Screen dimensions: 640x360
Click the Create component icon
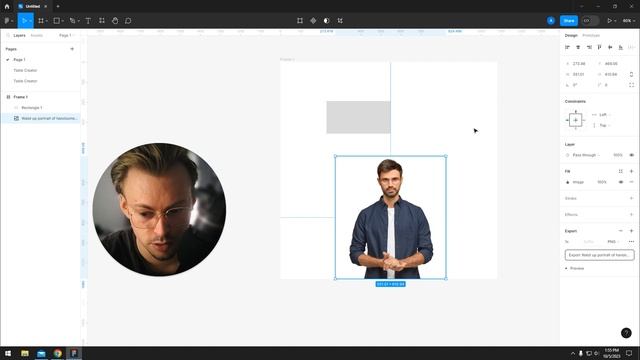pyautogui.click(x=313, y=20)
